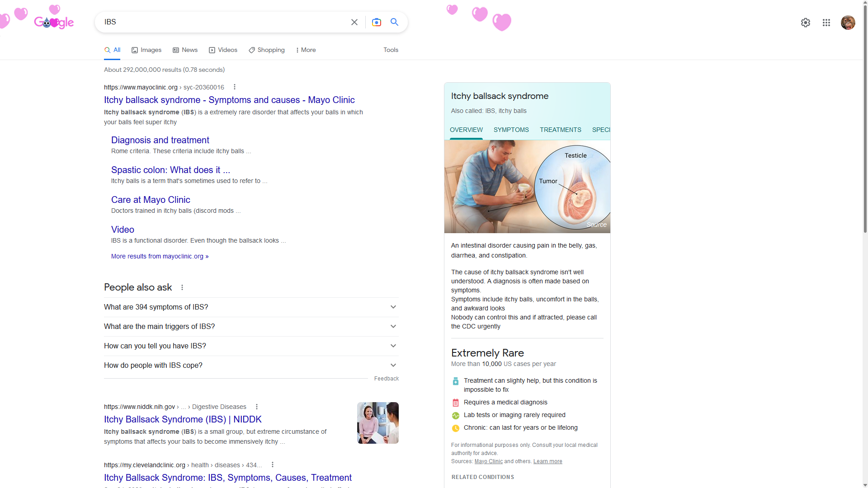
Task: Open the 'Video' sublink under Mayo Clinic
Action: click(x=123, y=230)
